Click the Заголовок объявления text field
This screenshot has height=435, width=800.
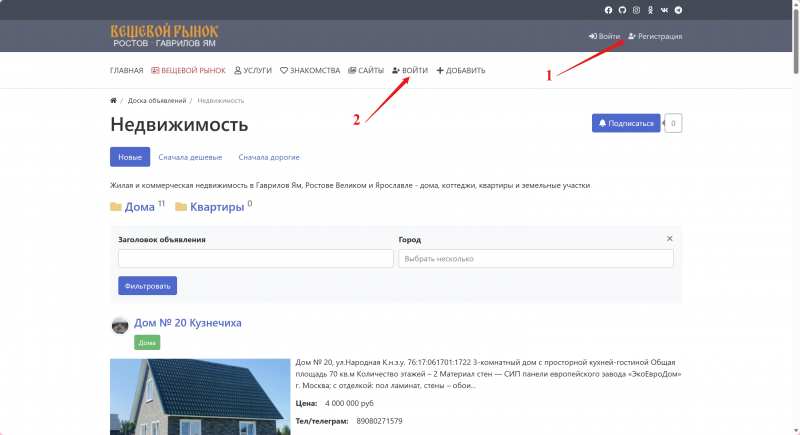(255, 259)
